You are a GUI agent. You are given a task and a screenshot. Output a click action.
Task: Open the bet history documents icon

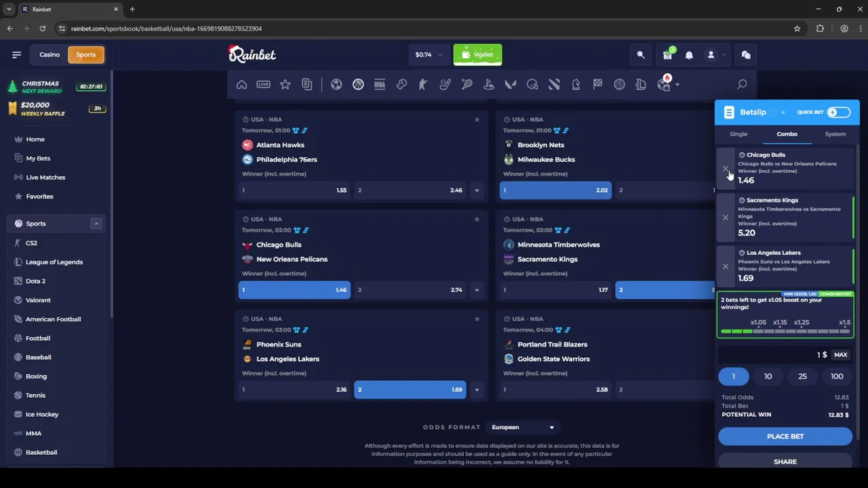point(307,85)
